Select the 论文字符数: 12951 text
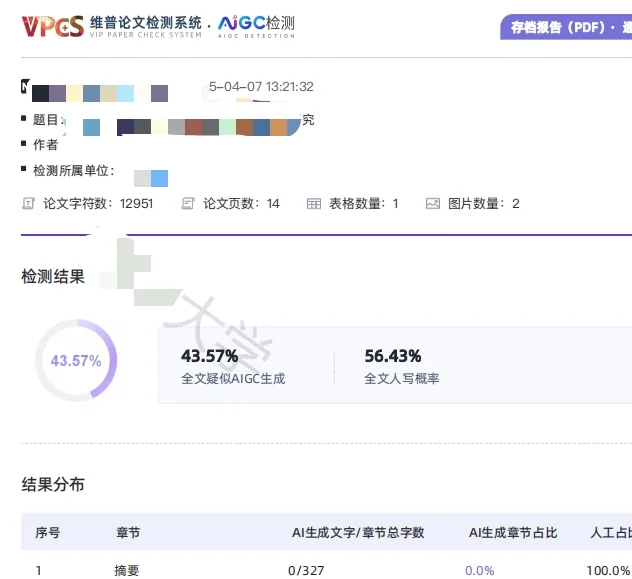Screen dimensions: 632x579 (98, 203)
